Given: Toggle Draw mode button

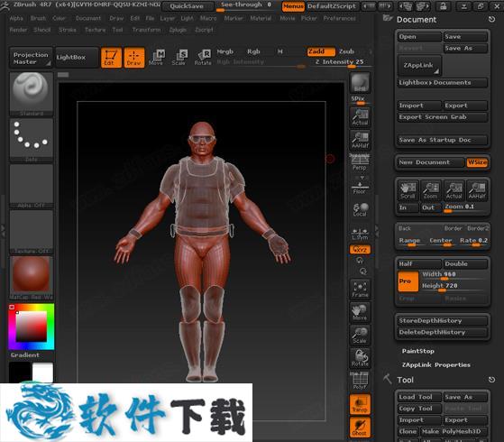Looking at the screenshot, I should 134,58.
